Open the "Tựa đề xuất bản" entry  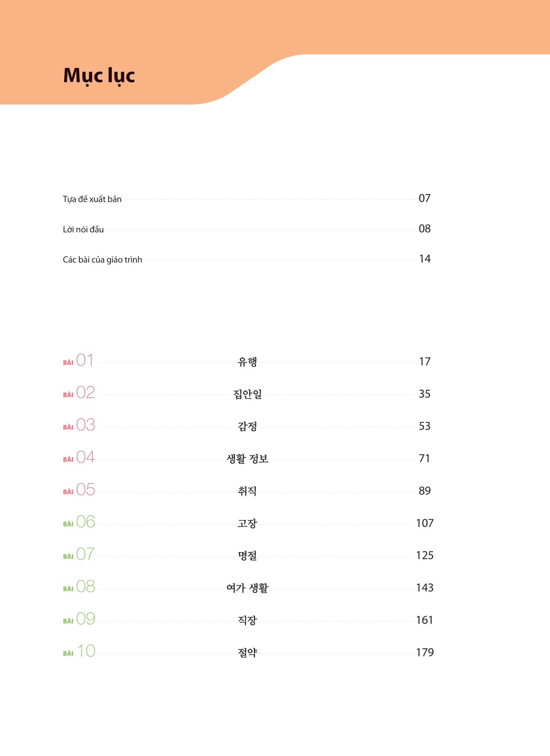[92, 199]
